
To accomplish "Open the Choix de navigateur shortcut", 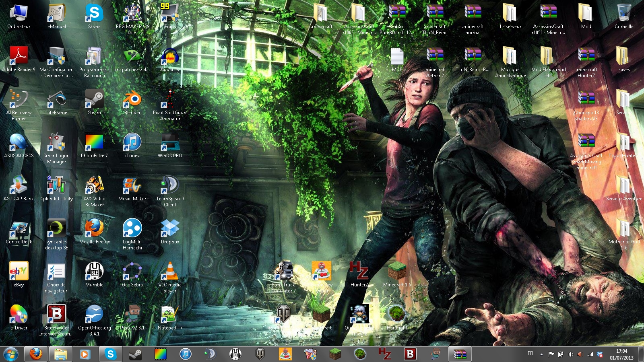I will coord(57,277).
